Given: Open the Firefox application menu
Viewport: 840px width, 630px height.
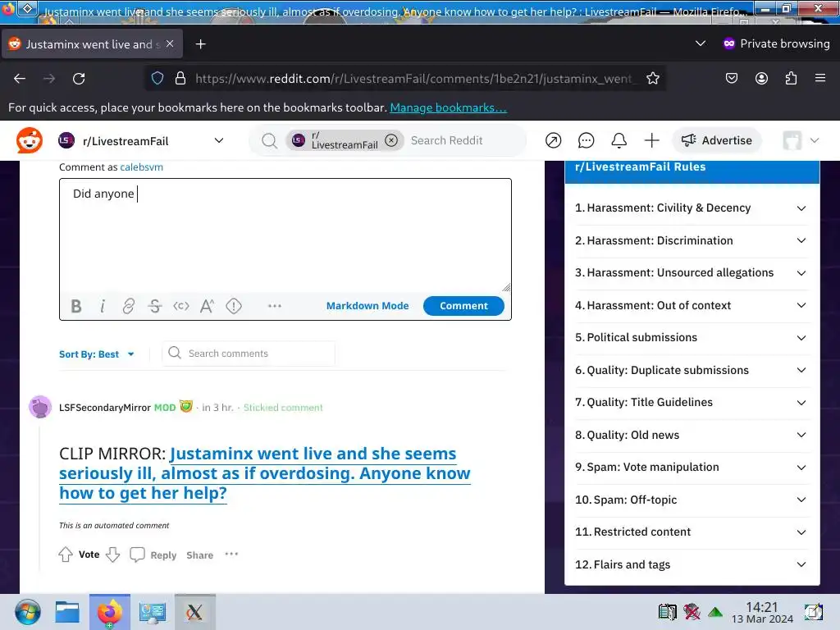Looking at the screenshot, I should [820, 78].
